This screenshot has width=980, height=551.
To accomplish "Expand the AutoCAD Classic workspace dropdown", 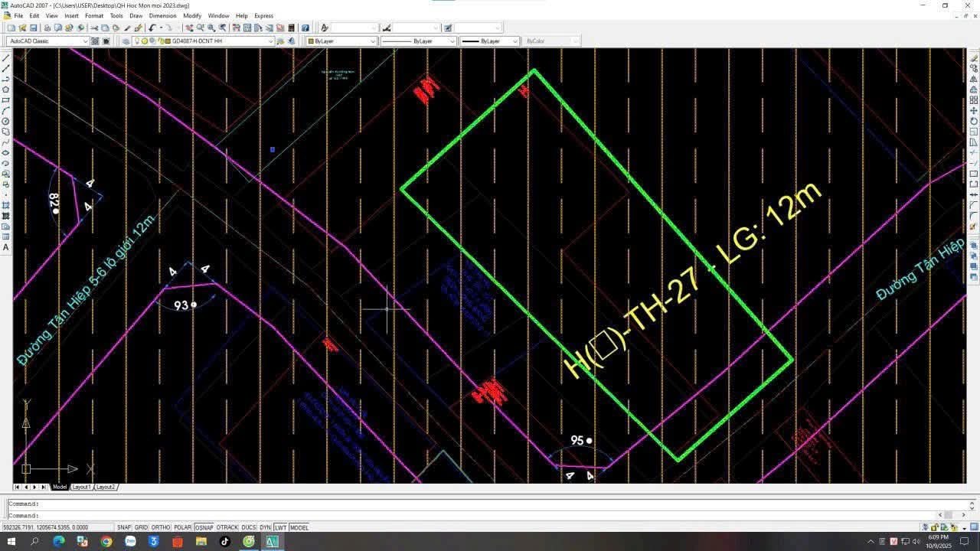I will 84,41.
